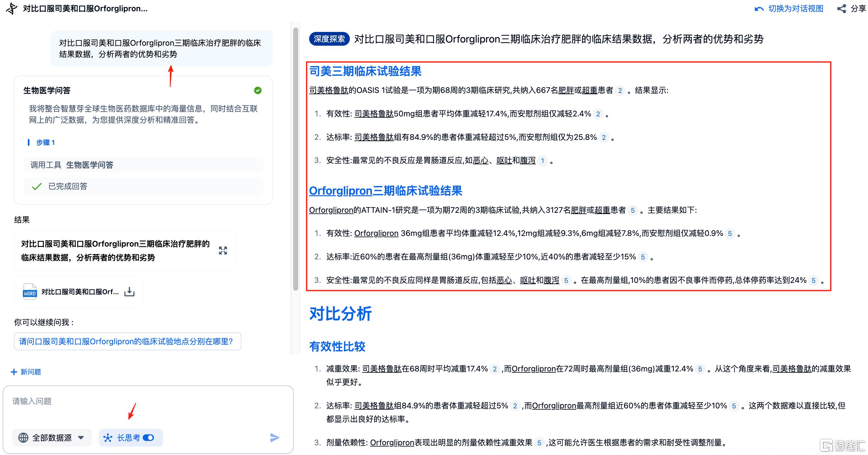Screen dimensions: 868x455
Task: Download the Word report file
Action: tap(130, 292)
